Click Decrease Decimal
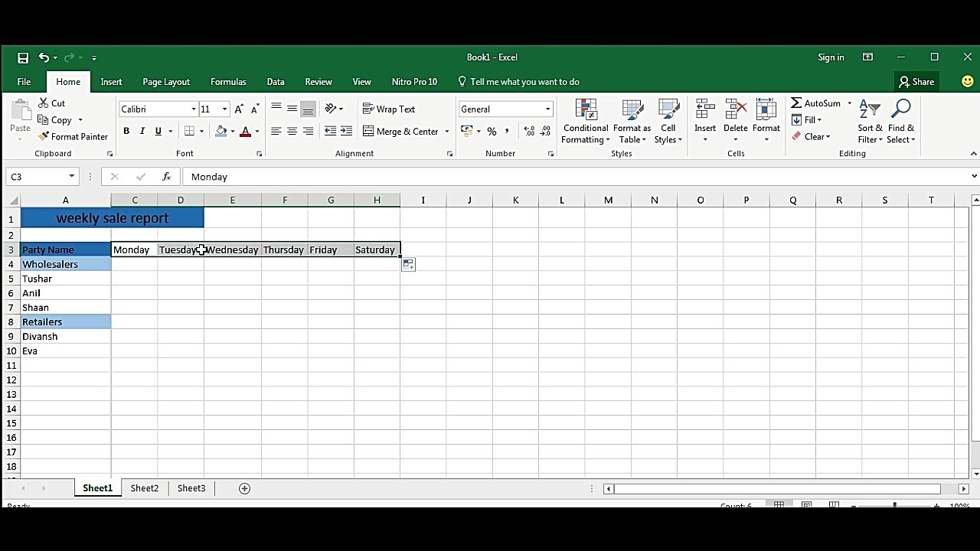The width and height of the screenshot is (980, 551). click(x=544, y=132)
